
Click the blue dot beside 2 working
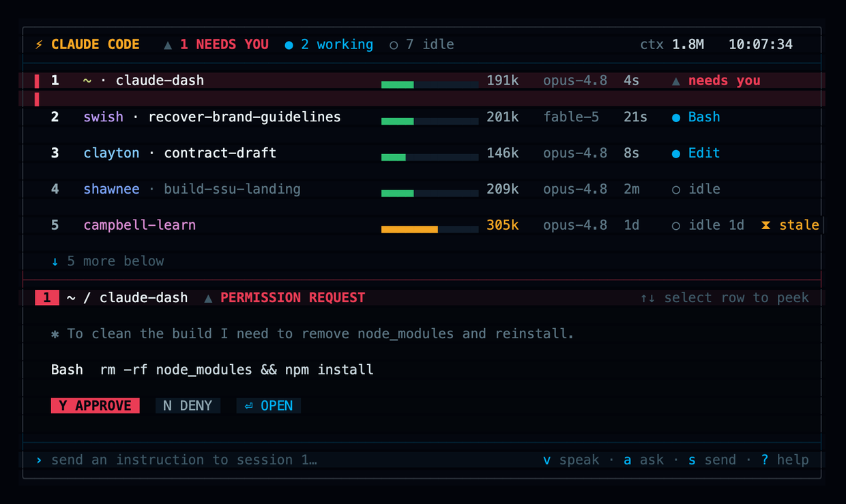coord(289,45)
